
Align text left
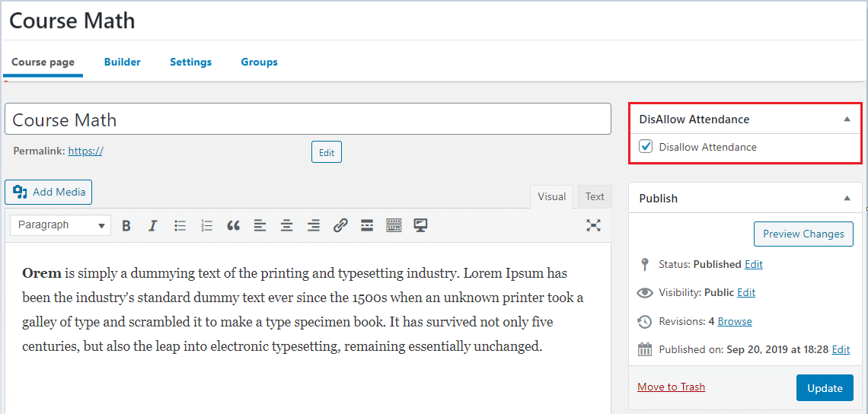[x=260, y=225]
